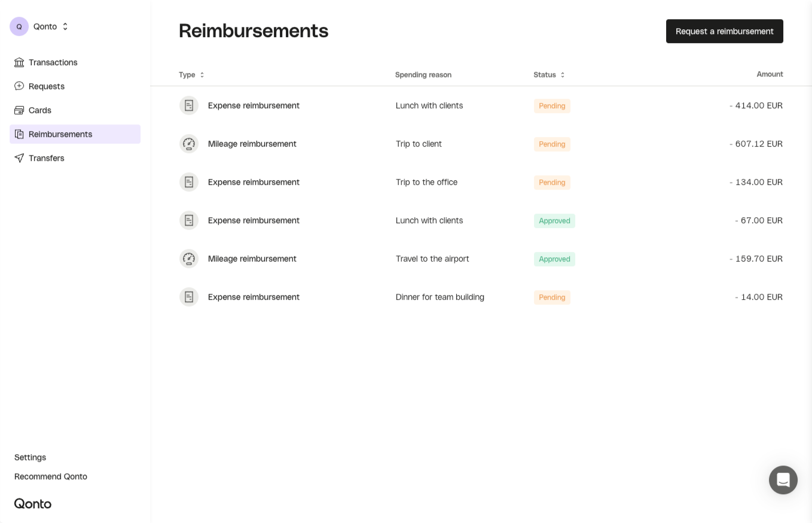Go to Settings in the sidebar
Image resolution: width=812 pixels, height=523 pixels.
coord(30,457)
